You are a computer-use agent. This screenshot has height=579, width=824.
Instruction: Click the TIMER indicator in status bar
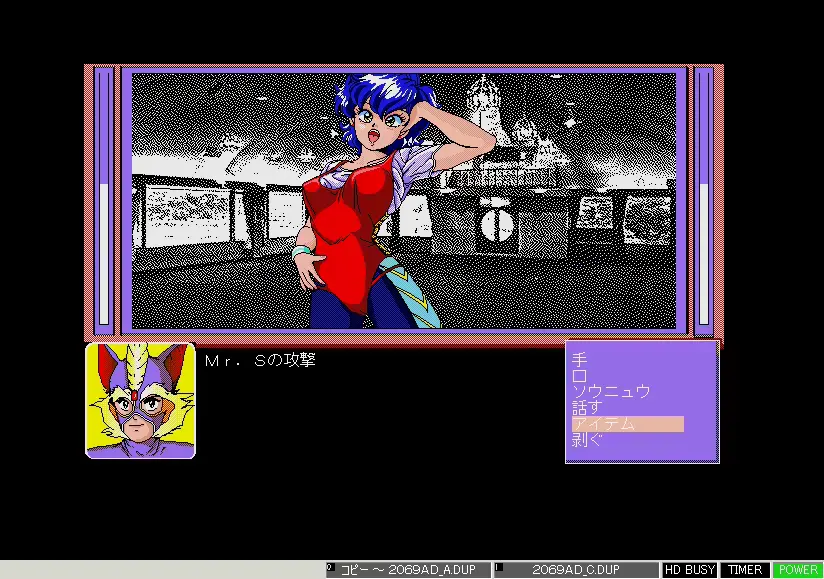point(745,570)
